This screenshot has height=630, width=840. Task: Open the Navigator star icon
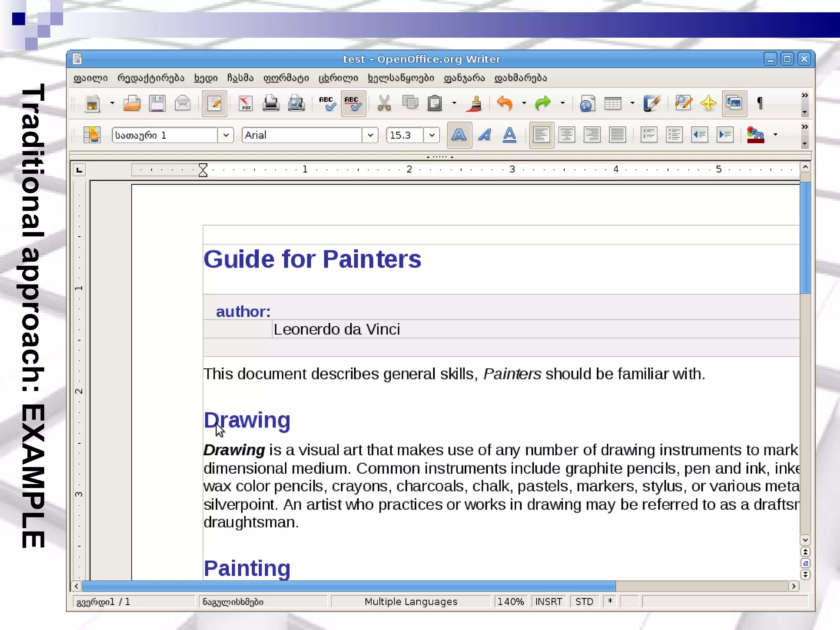[708, 103]
